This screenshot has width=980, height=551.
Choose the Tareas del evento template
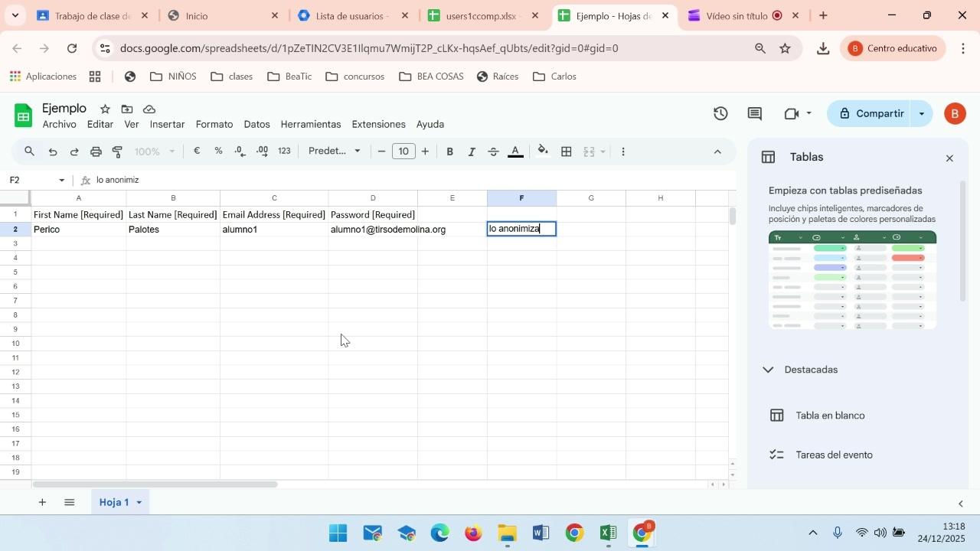[x=834, y=455]
